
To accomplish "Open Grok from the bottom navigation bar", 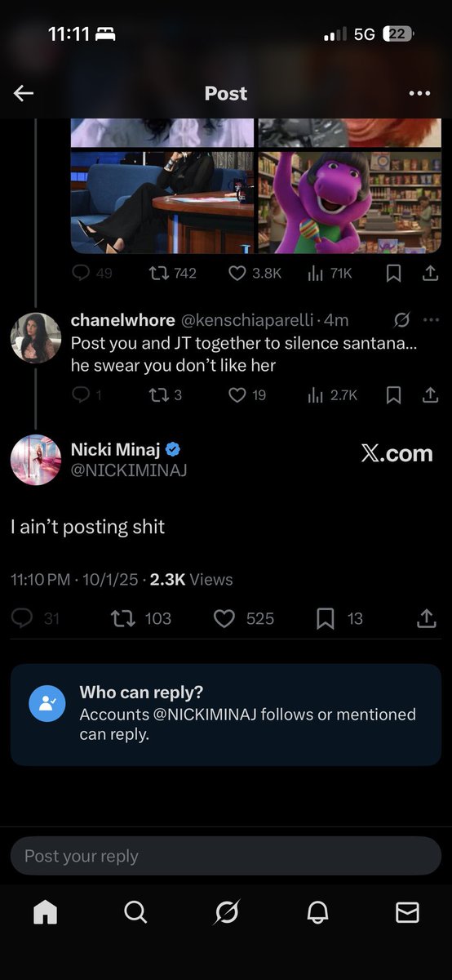I will click(226, 912).
